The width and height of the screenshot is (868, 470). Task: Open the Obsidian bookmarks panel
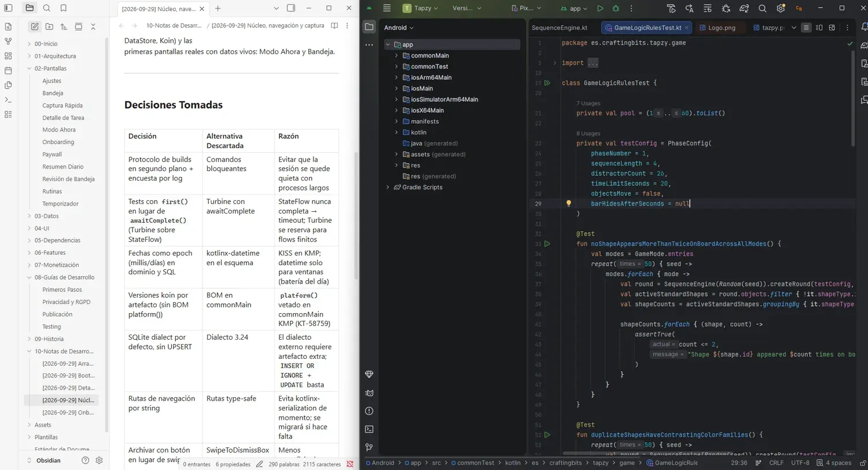coord(63,8)
